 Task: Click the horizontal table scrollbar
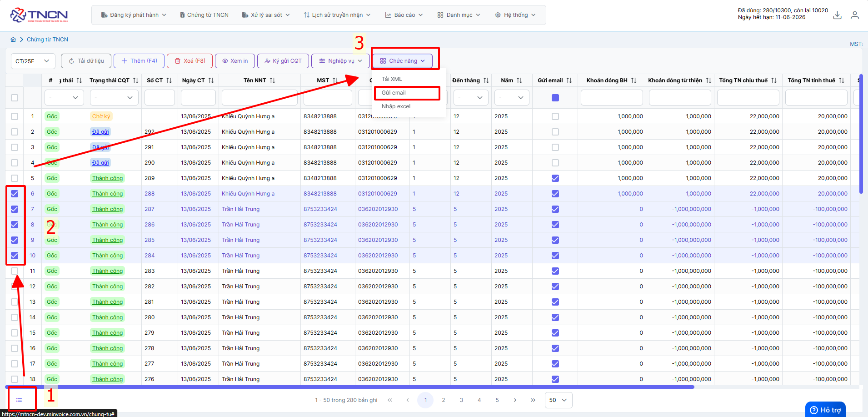point(350,387)
